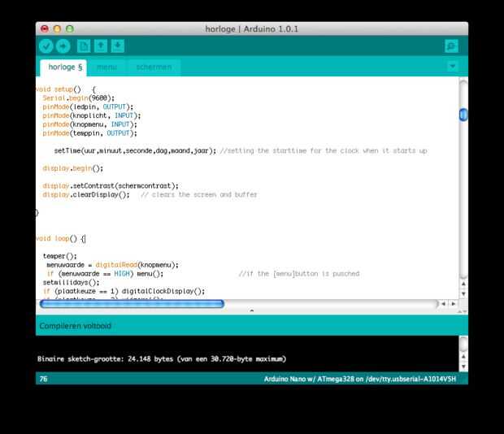Click the green zoom window button

click(x=70, y=29)
